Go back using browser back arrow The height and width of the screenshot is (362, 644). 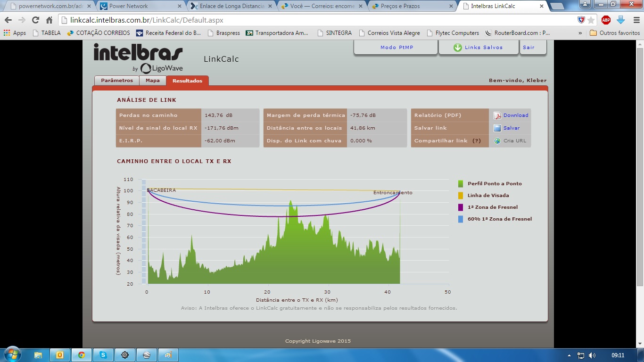click(8, 20)
